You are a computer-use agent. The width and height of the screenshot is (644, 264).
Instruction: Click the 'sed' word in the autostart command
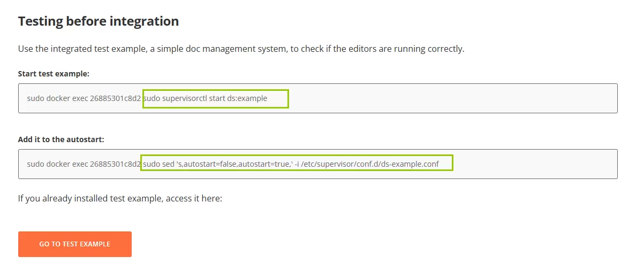click(168, 164)
